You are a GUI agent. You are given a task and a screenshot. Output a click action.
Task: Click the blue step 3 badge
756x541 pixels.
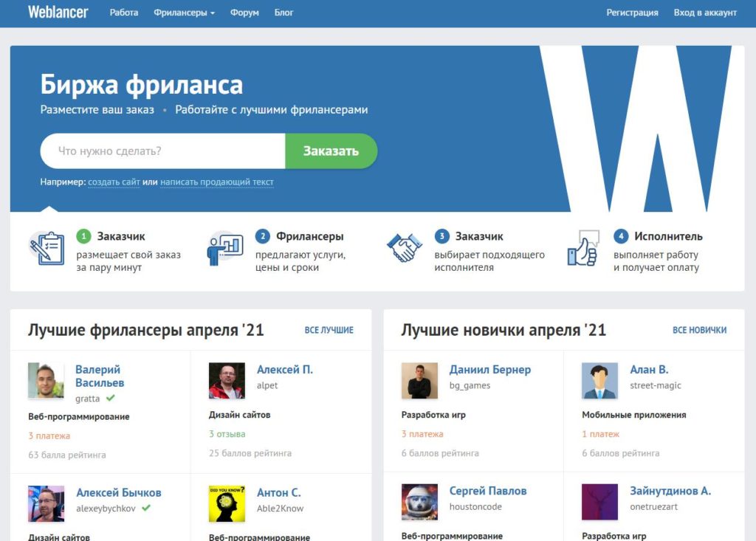click(442, 236)
